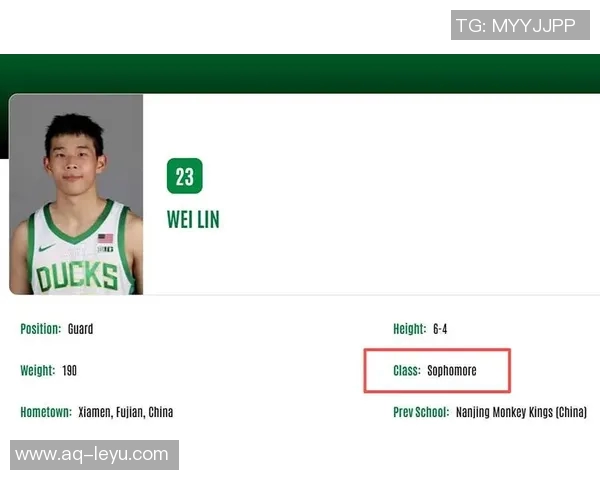Open Wei Lin's player headshot photo
This screenshot has width=600, height=480.
pos(76,194)
